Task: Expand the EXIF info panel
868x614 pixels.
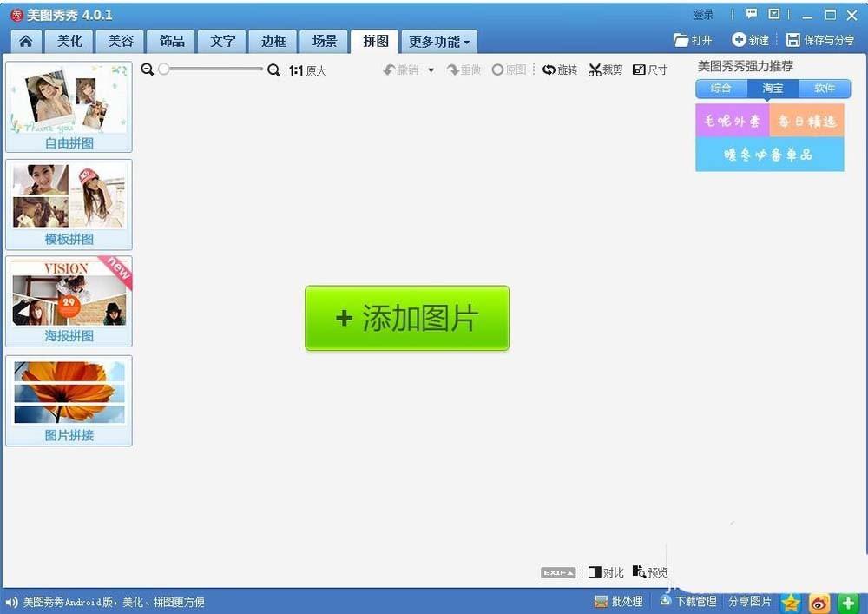Action: click(556, 572)
